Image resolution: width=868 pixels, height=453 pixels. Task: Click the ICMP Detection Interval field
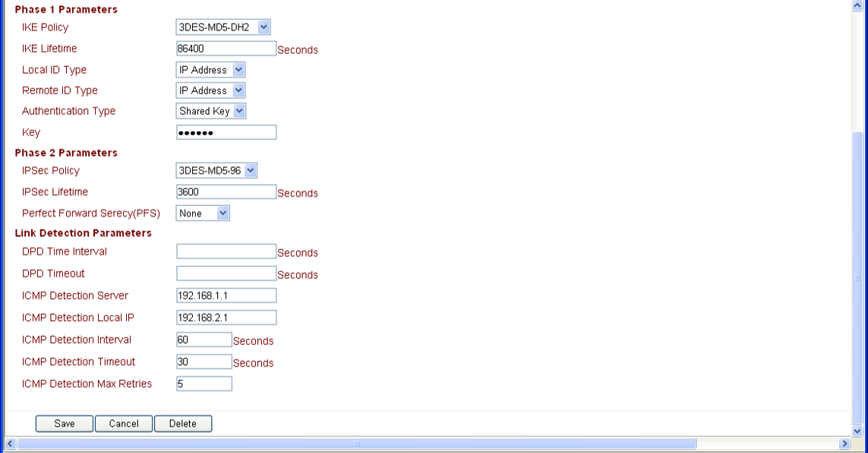coord(204,340)
